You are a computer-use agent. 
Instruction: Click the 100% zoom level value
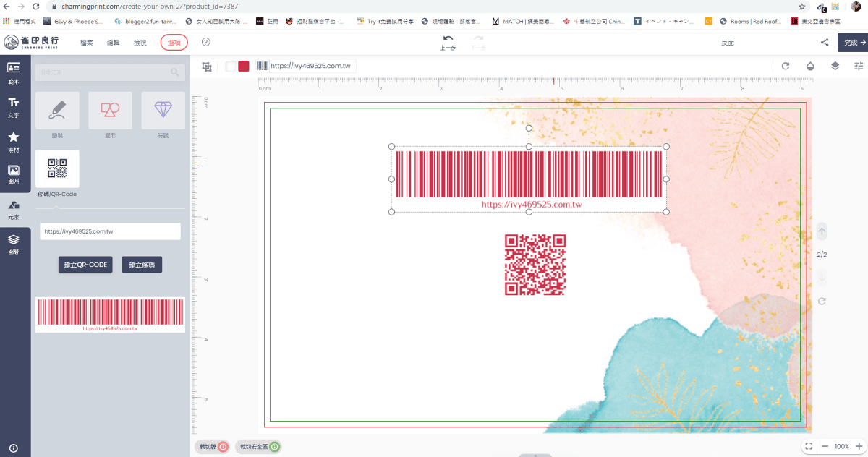842,446
